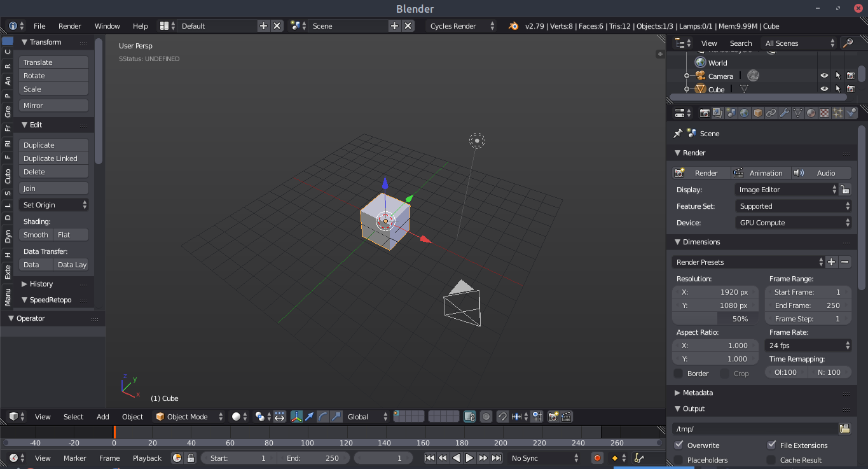Image resolution: width=868 pixels, height=469 pixels.
Task: Click the OpenGL render image camera icon
Action: pos(553,417)
